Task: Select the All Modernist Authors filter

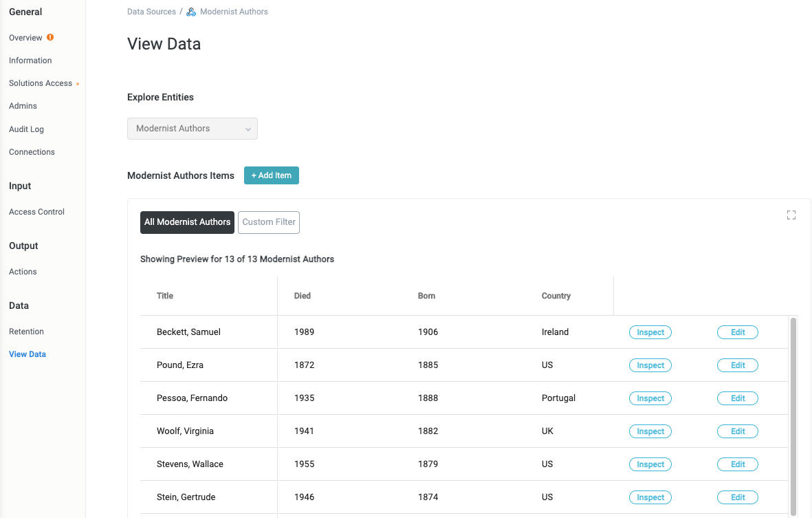Action: point(187,222)
